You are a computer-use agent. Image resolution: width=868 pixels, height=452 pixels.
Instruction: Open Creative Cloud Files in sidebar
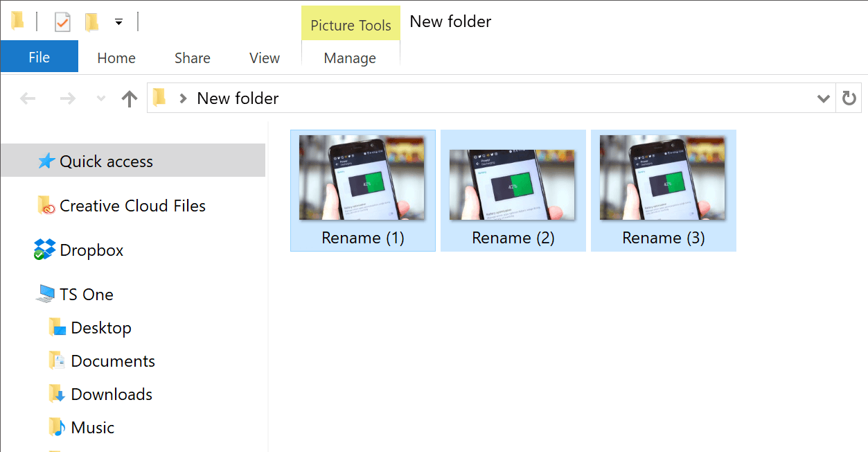point(132,206)
